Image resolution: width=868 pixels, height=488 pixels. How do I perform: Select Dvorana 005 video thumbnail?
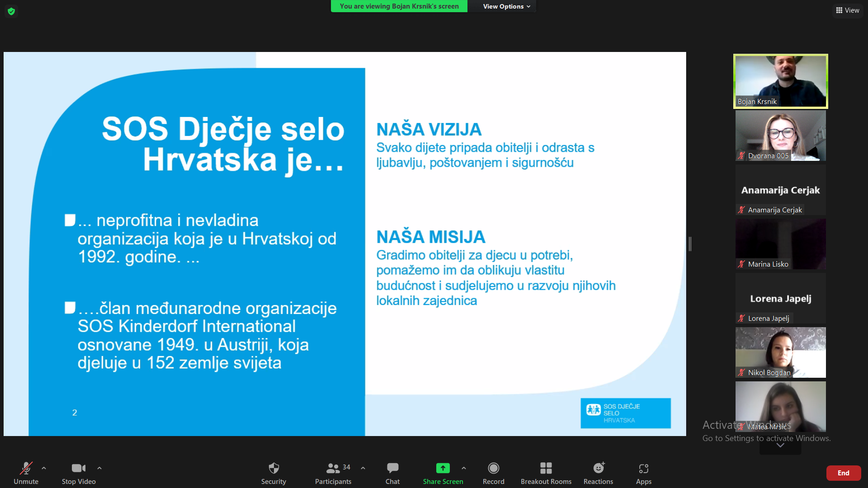pyautogui.click(x=780, y=136)
